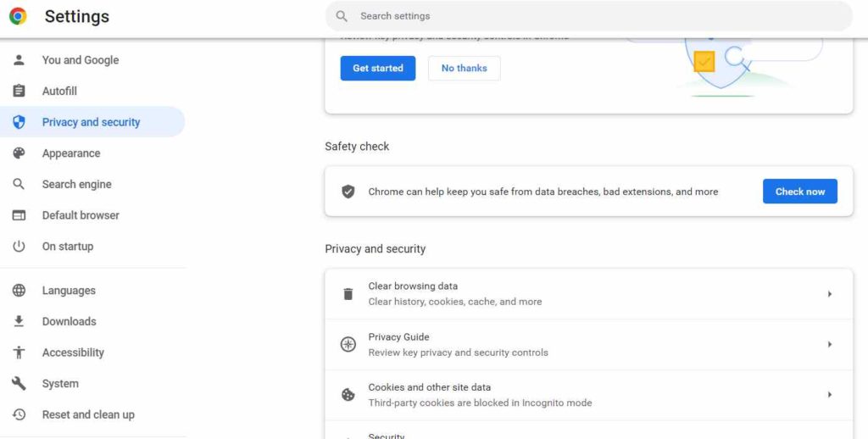Click the person icon for You and Google

tap(19, 60)
